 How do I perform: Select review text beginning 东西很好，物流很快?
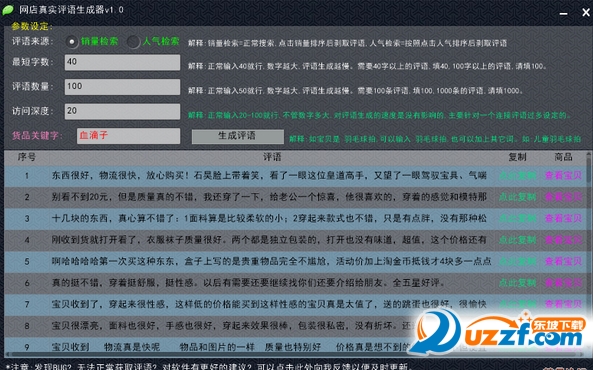[x=269, y=176]
